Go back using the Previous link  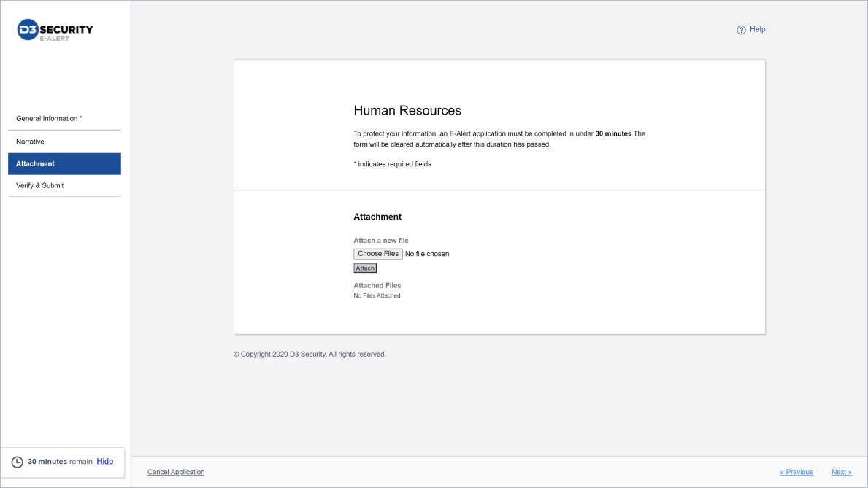click(x=796, y=472)
